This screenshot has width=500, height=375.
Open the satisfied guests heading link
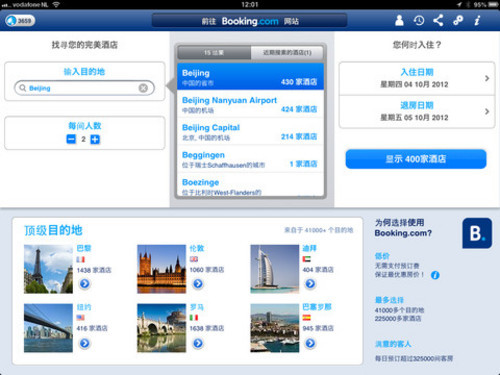[393, 344]
